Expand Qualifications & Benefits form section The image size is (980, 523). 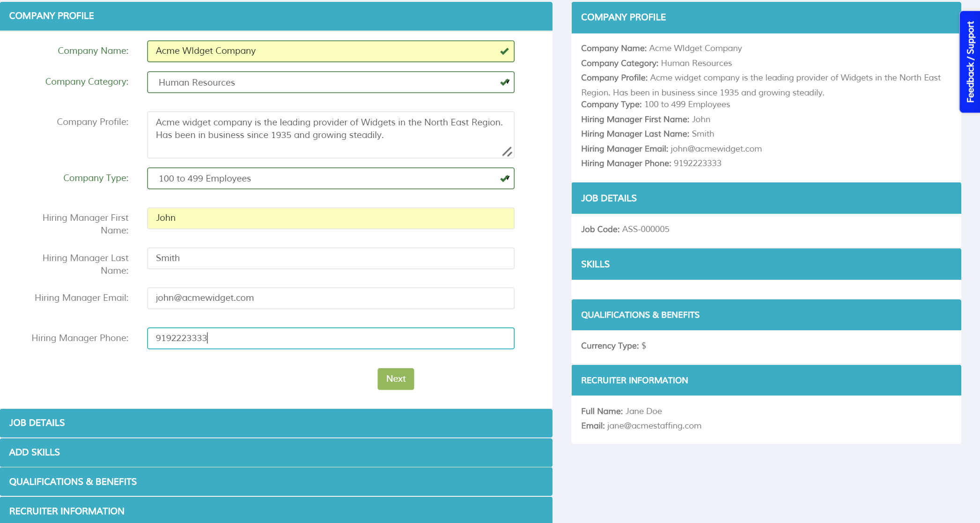pyautogui.click(x=276, y=482)
